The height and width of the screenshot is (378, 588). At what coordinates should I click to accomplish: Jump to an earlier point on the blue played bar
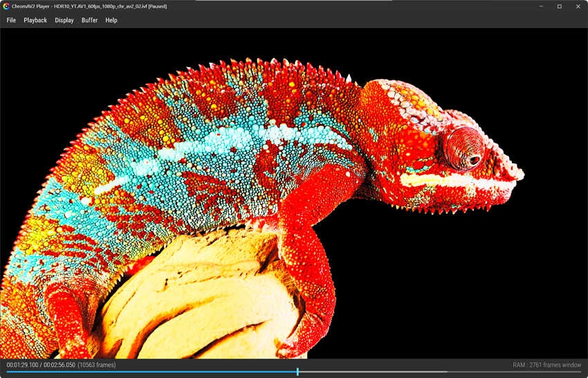[x=150, y=372]
